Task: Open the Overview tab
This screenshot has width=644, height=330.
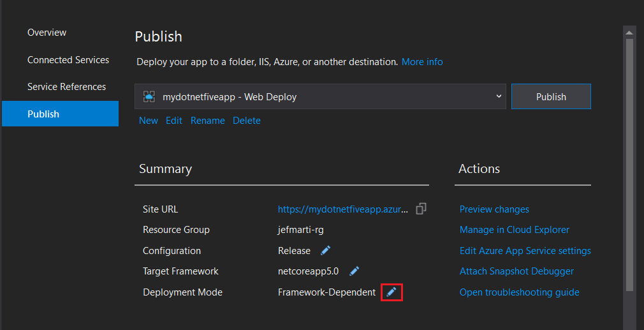Action: coord(47,33)
